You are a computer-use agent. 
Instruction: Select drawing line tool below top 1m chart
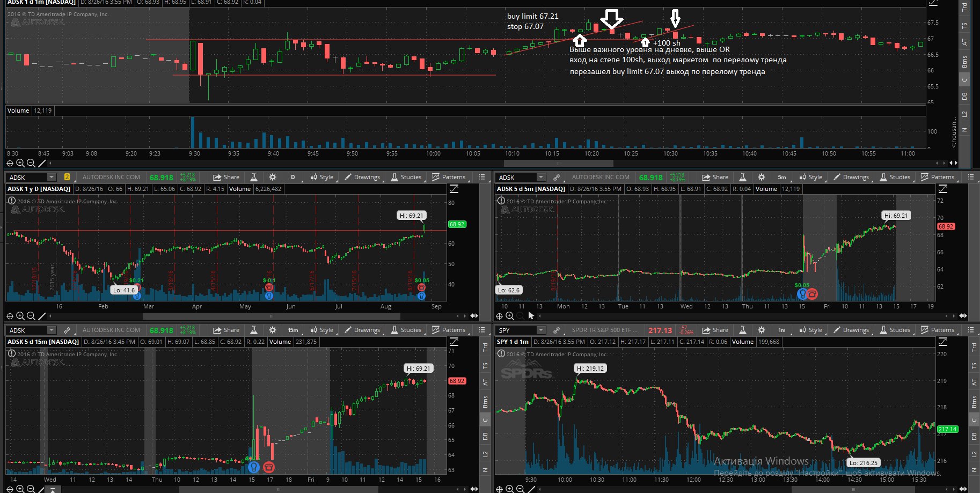pyautogui.click(x=42, y=163)
